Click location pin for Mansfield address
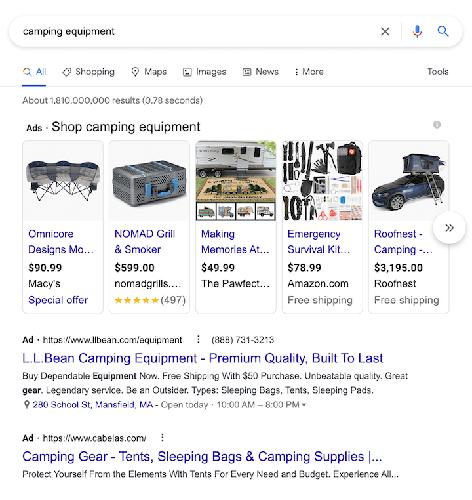Image resolution: width=472 pixels, height=500 pixels. (27, 405)
